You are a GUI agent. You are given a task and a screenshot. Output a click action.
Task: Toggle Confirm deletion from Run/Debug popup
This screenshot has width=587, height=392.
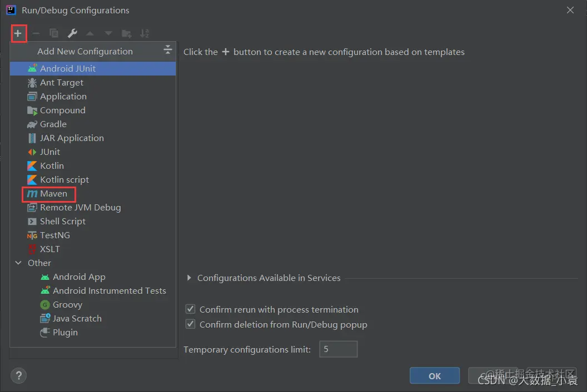(191, 324)
